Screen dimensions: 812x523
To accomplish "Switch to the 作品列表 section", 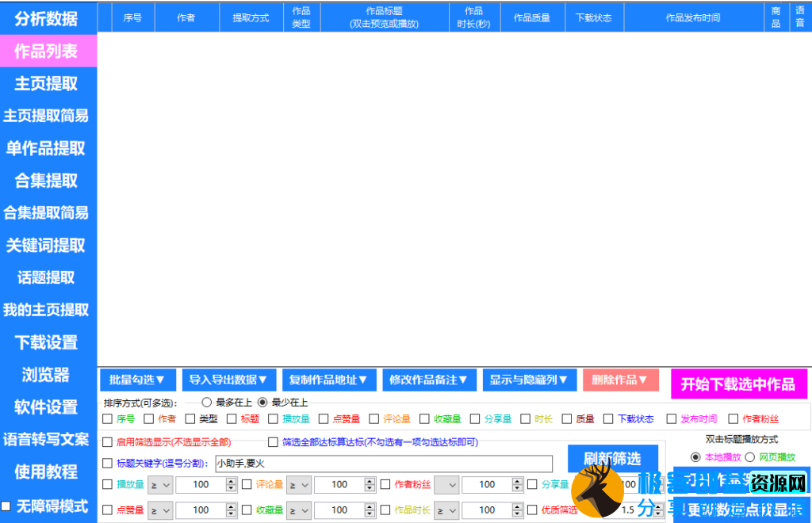I will (48, 51).
